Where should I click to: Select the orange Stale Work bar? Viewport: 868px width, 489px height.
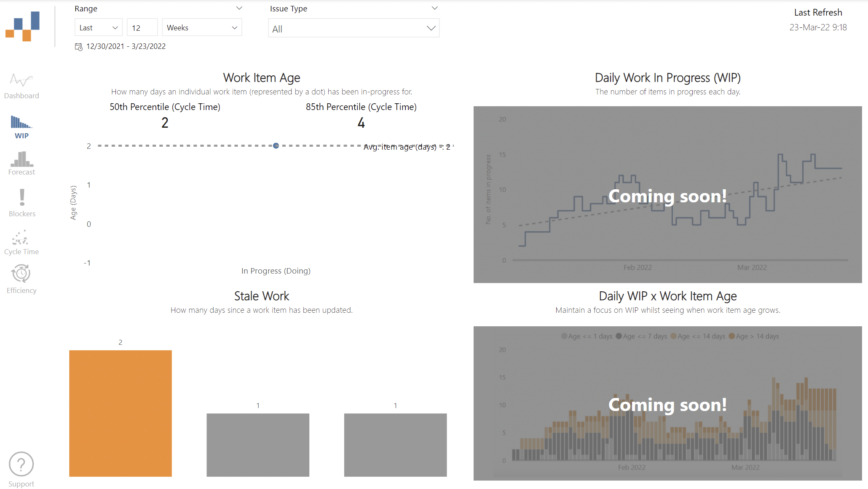[120, 413]
